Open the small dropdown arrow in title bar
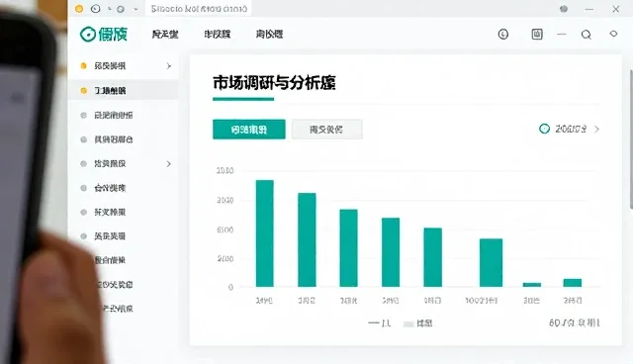The height and width of the screenshot is (364, 633). pyautogui.click(x=136, y=9)
